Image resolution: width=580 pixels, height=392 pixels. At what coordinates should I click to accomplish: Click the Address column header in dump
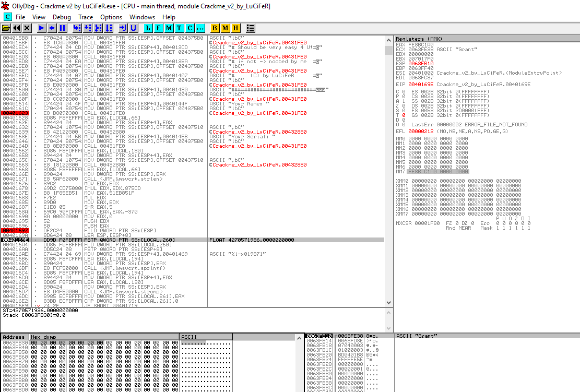(15, 337)
